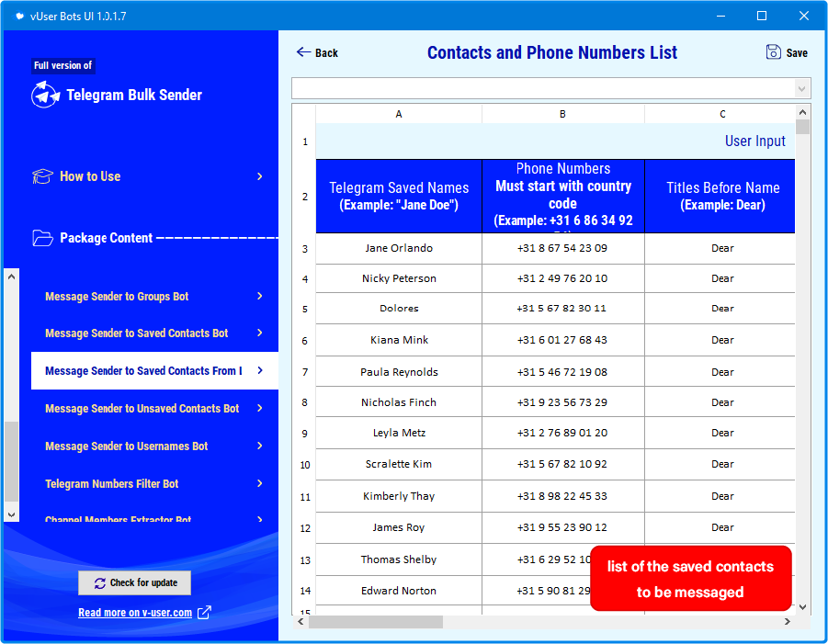Go back using the Back button

pos(317,52)
